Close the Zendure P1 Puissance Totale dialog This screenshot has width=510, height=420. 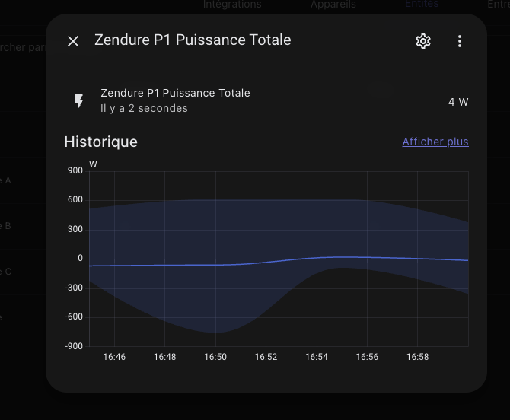pos(73,41)
